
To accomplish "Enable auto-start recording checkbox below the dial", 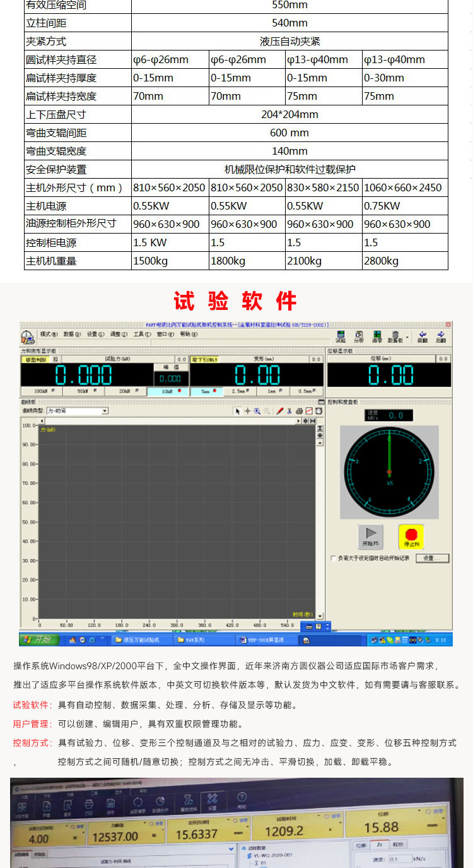I will tap(333, 558).
